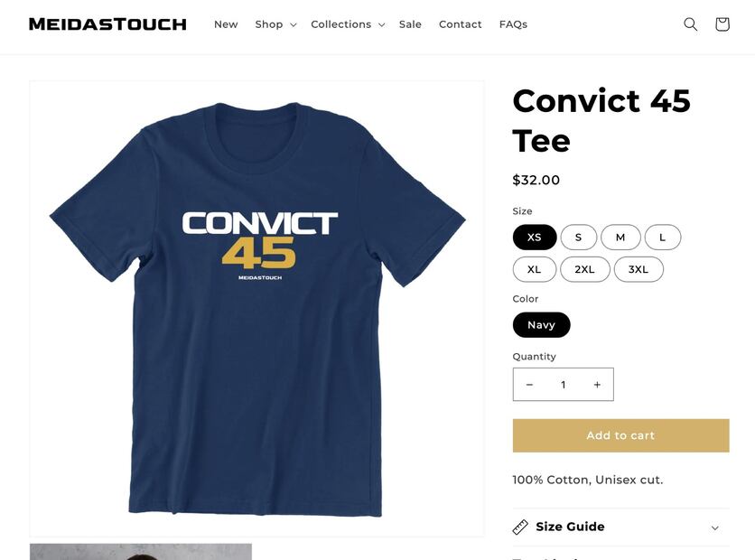Expand the Shop dropdown menu
Screen dimensions: 755x560
click(x=275, y=24)
